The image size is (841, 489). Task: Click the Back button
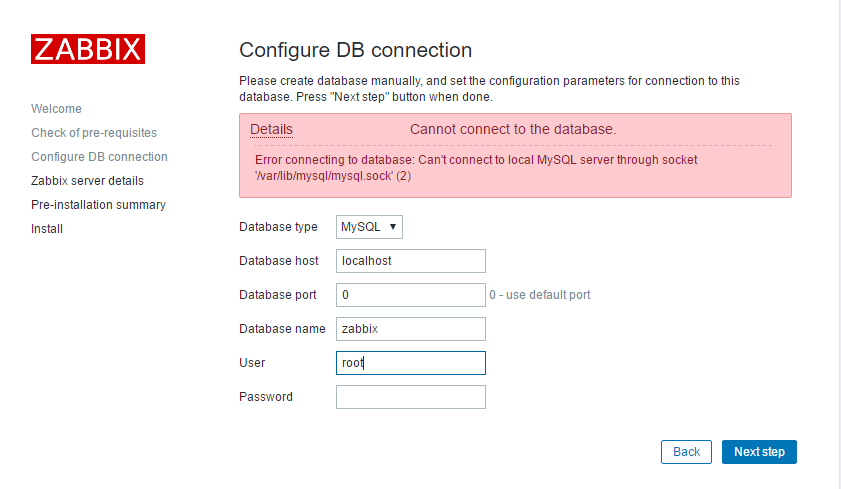pos(686,452)
